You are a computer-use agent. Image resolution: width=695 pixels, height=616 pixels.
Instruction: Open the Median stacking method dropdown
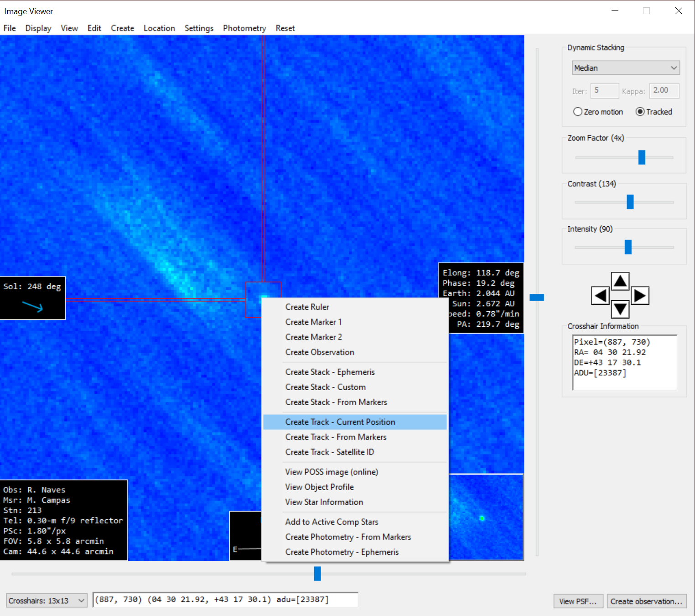(625, 68)
